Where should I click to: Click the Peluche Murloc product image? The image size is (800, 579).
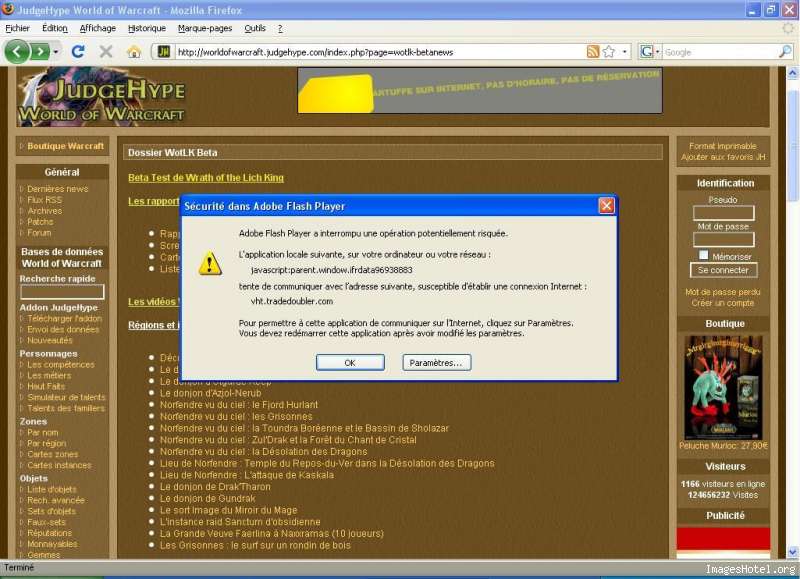pyautogui.click(x=723, y=386)
